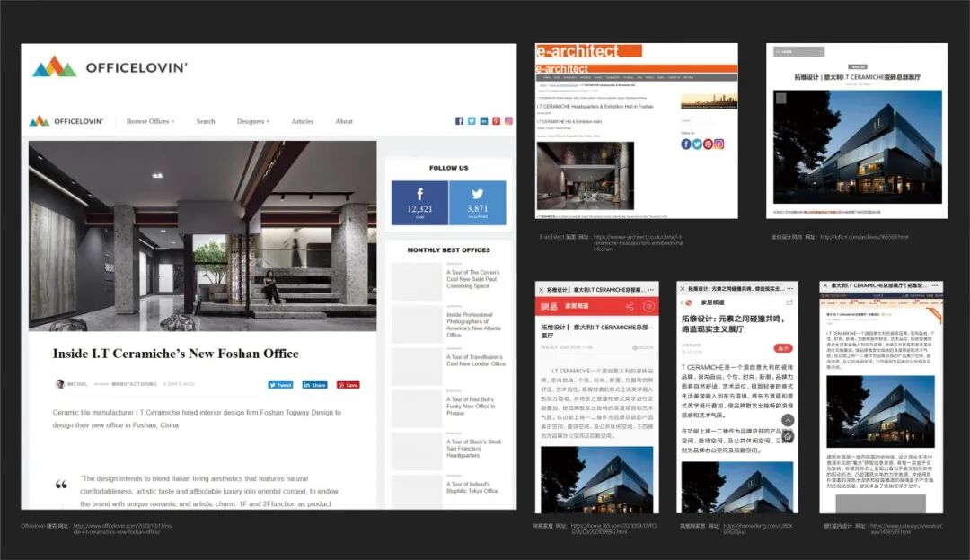Click the Facebook 12,321 follow tile
This screenshot has width=970, height=560.
coord(419,203)
